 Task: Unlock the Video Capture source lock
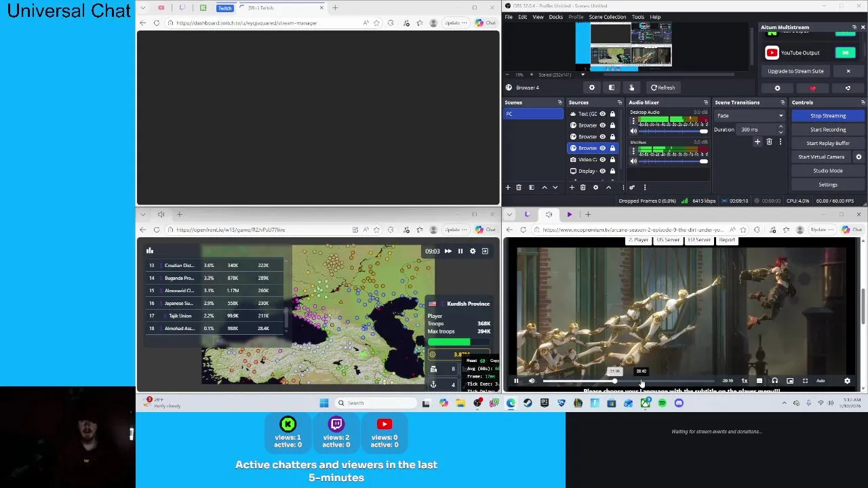pyautogui.click(x=612, y=159)
